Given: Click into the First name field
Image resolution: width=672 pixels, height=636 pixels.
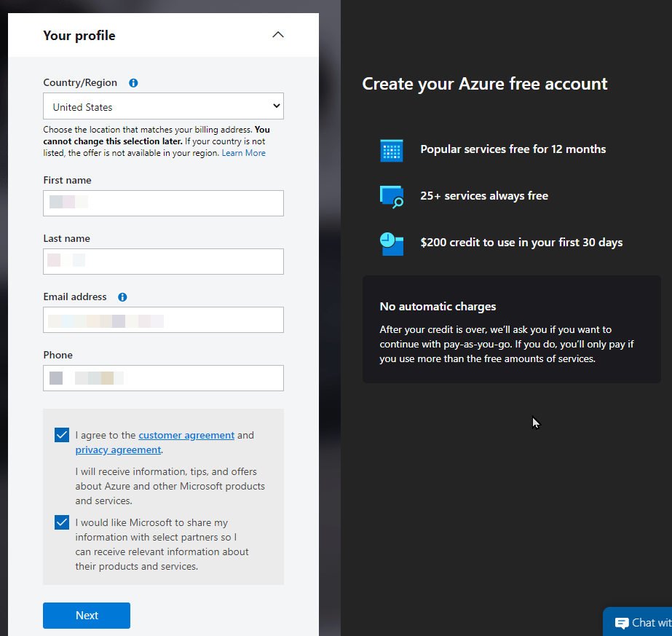Looking at the screenshot, I should (x=163, y=203).
